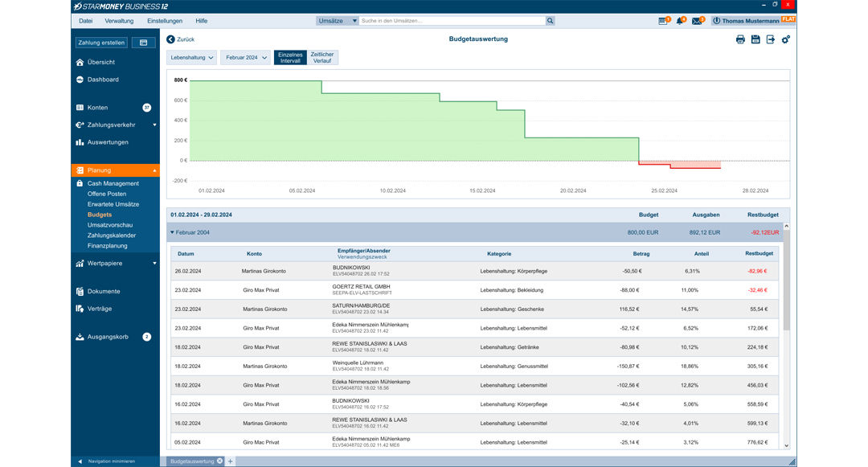Log off via Thomas Mustermann power icon
The image size is (868, 467).
pos(717,20)
